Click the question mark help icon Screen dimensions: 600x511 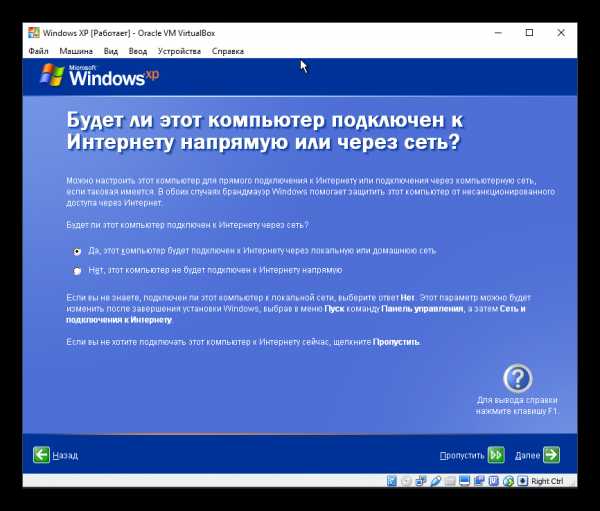(517, 378)
